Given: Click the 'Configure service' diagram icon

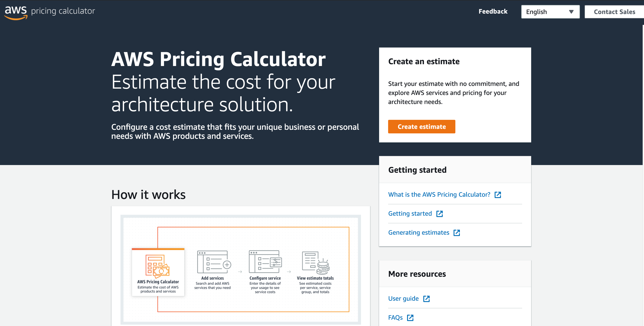Looking at the screenshot, I should point(265,262).
